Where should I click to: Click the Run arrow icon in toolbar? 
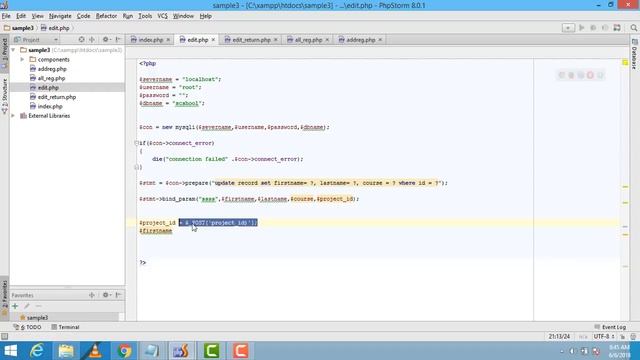pyautogui.click(x=582, y=28)
